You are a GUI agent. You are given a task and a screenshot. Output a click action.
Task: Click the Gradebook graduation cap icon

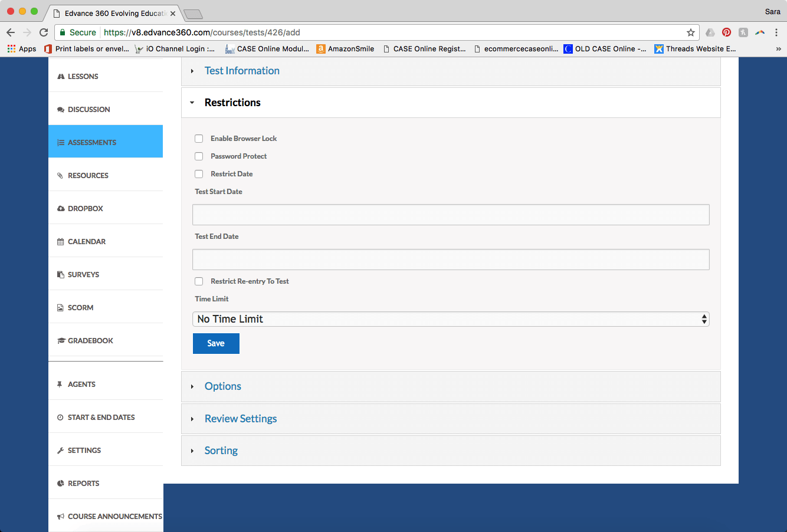click(61, 341)
